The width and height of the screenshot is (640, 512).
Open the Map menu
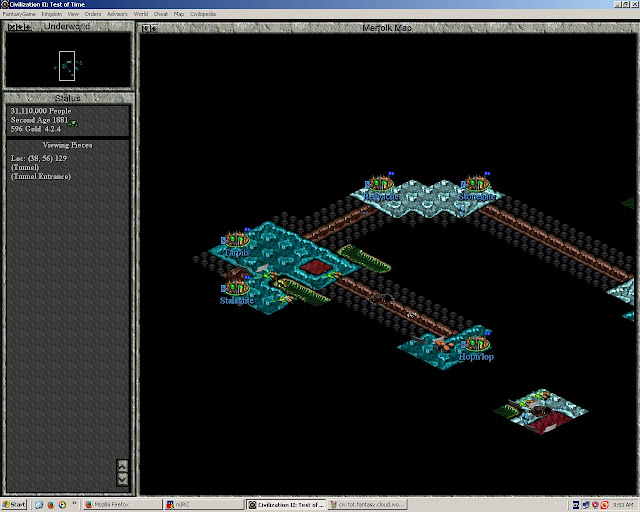coord(179,14)
